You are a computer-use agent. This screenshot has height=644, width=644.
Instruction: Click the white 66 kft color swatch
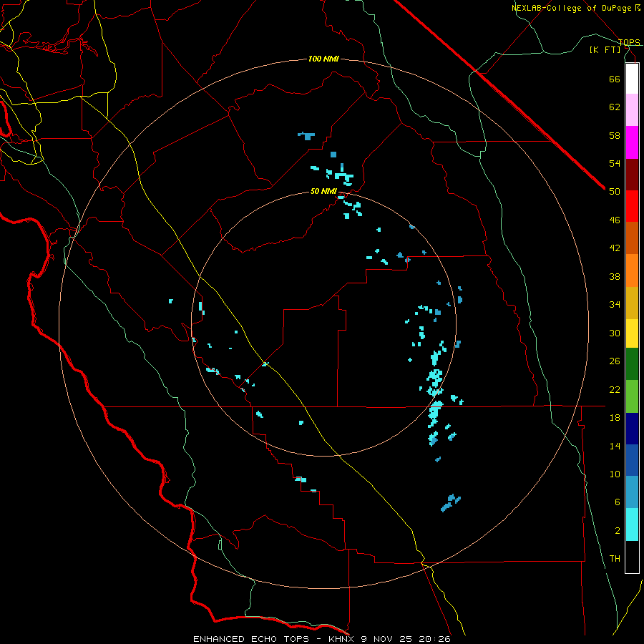(632, 79)
